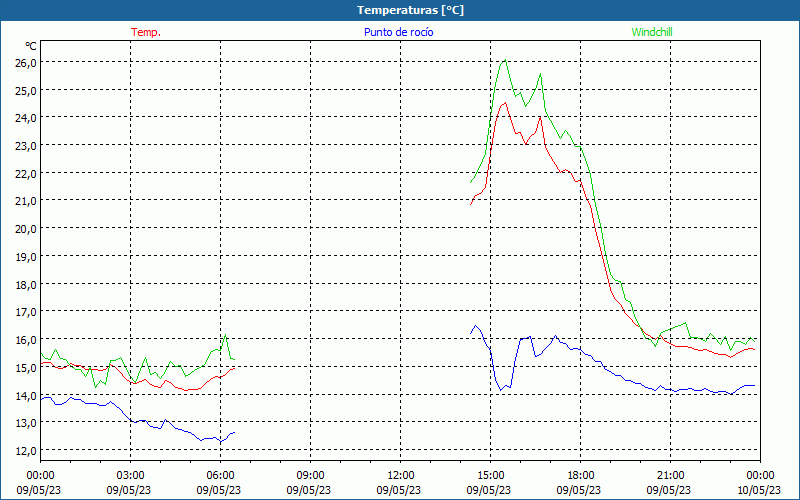Click the 16,0 y-axis value
Viewport: 800px width, 500px height.
point(26,340)
